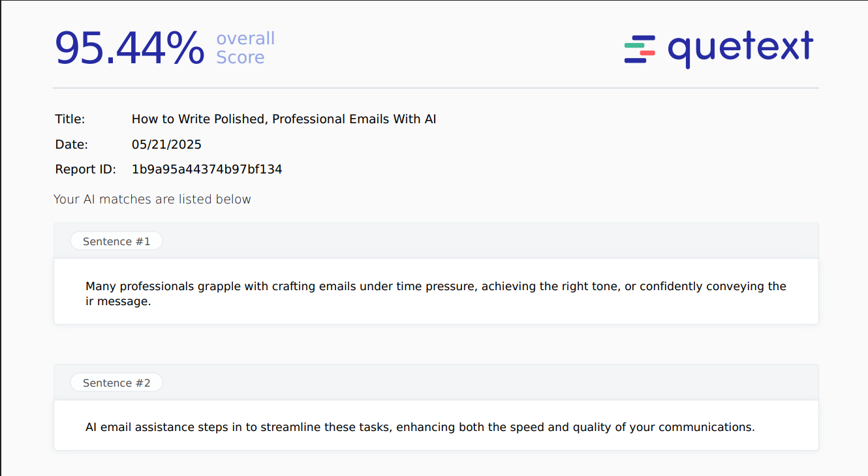
Task: Select the "Sentence #2" badge
Action: tap(116, 383)
